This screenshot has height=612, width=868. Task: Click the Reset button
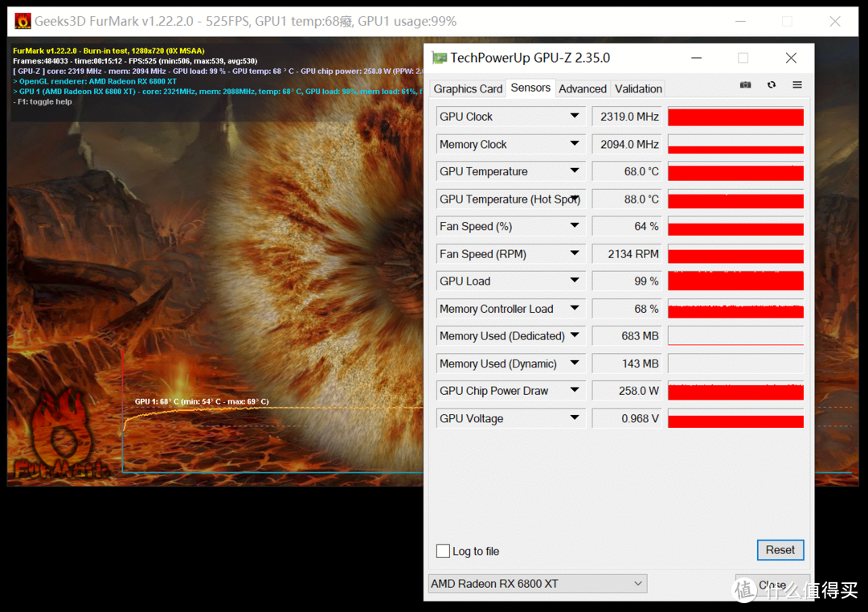(780, 550)
